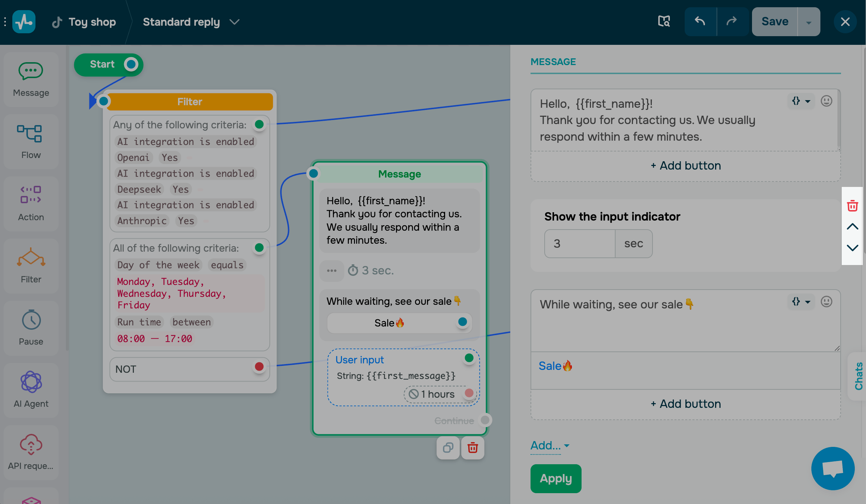Open the Chats side tab
The height and width of the screenshot is (504, 866).
click(858, 376)
